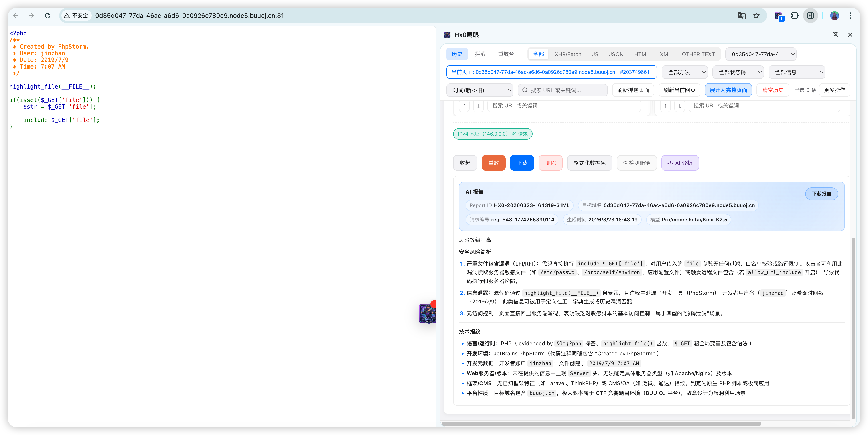Click the browser reload icon

pos(48,16)
